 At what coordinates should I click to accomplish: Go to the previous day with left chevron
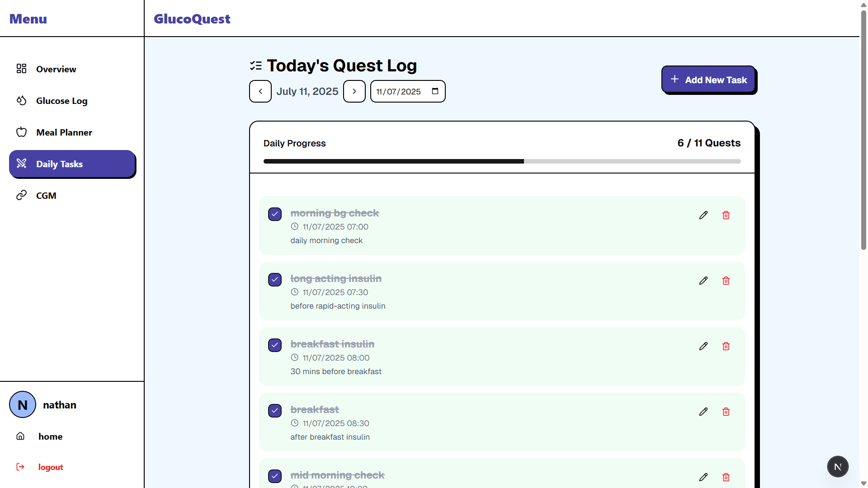pos(260,91)
